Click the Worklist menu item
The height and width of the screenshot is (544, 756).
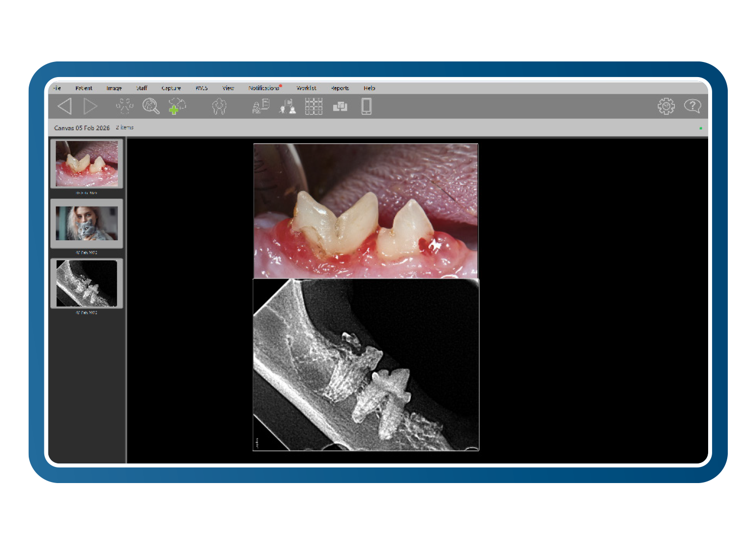click(307, 88)
